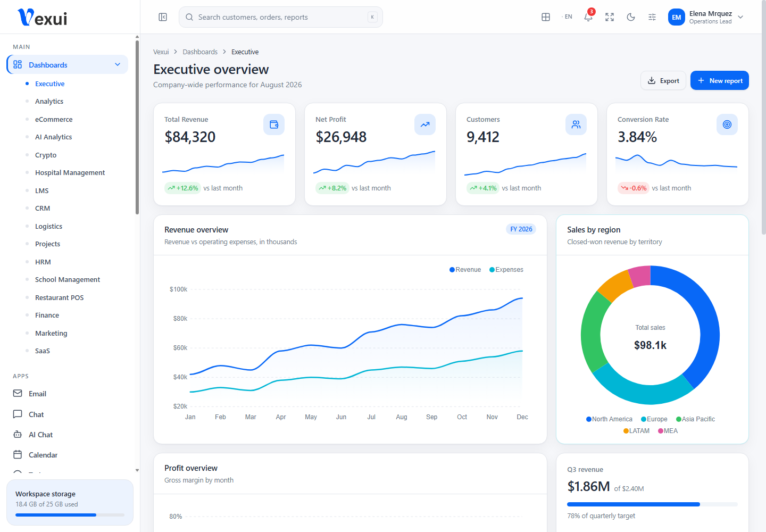766x532 pixels.
Task: Open the AI Chat robot icon
Action: (18, 435)
